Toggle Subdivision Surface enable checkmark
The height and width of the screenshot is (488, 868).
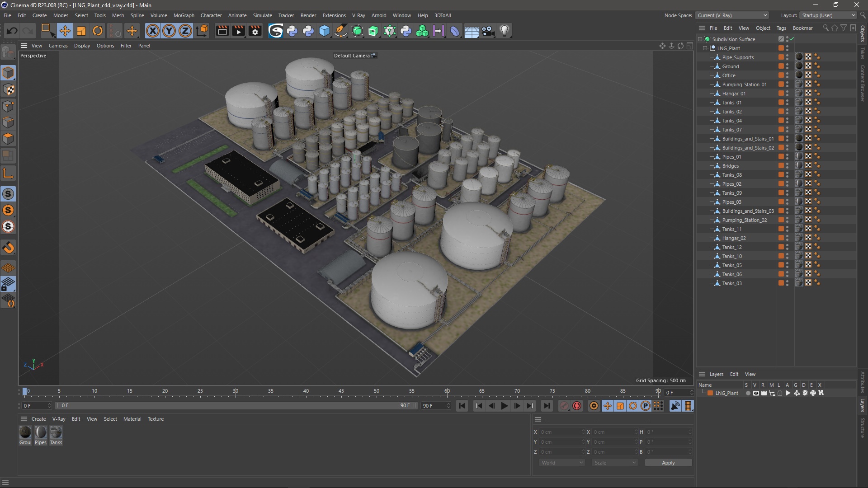792,39
